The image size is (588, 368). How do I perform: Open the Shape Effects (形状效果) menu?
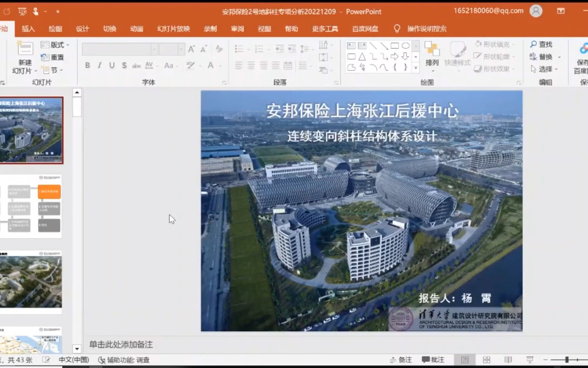[494, 69]
